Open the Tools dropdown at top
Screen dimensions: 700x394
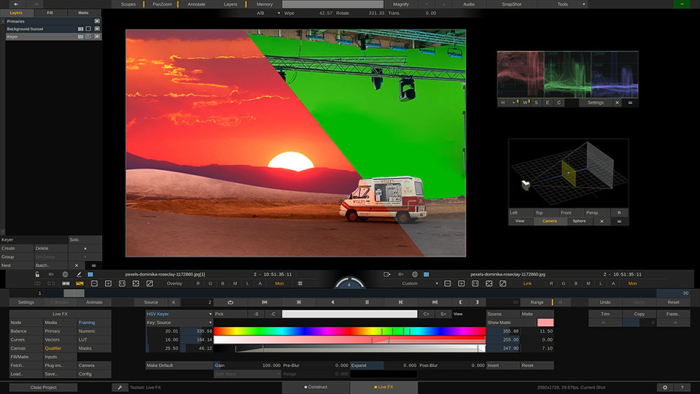point(565,4)
